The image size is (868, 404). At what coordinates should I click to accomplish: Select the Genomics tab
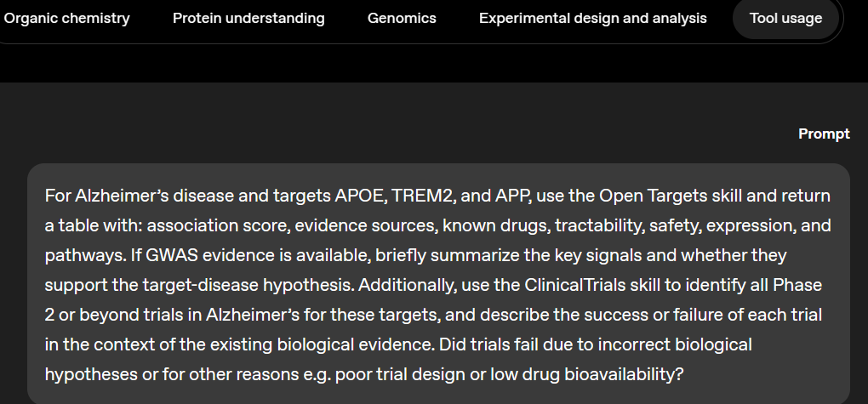[402, 18]
